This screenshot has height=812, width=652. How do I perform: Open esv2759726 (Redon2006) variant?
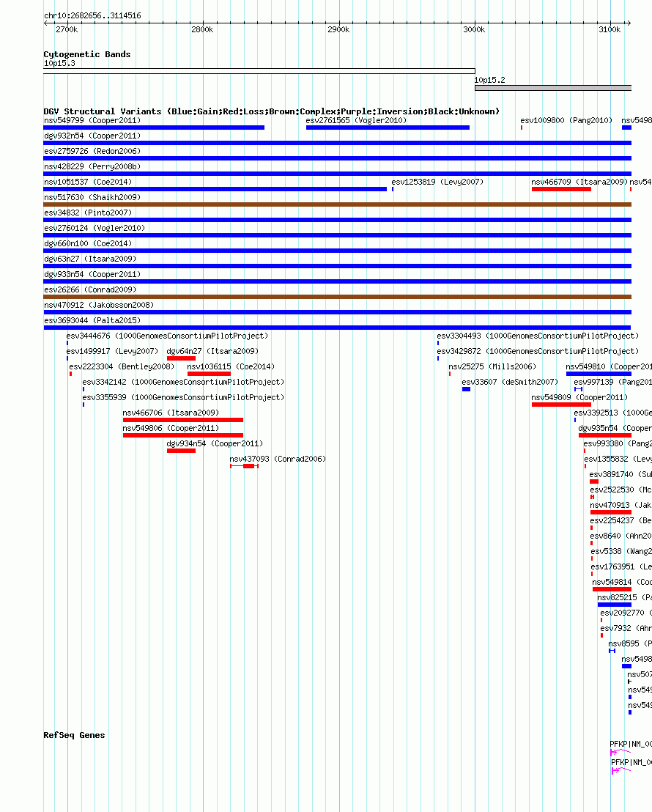pyautogui.click(x=92, y=151)
